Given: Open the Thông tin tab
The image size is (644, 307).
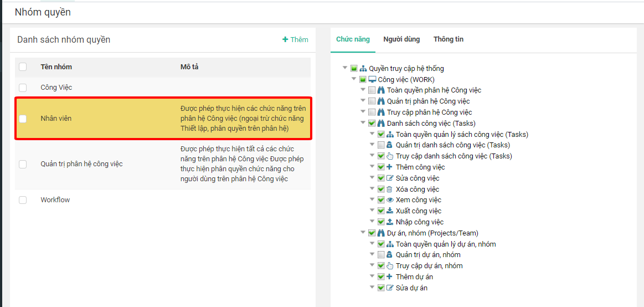Looking at the screenshot, I should pos(449,39).
